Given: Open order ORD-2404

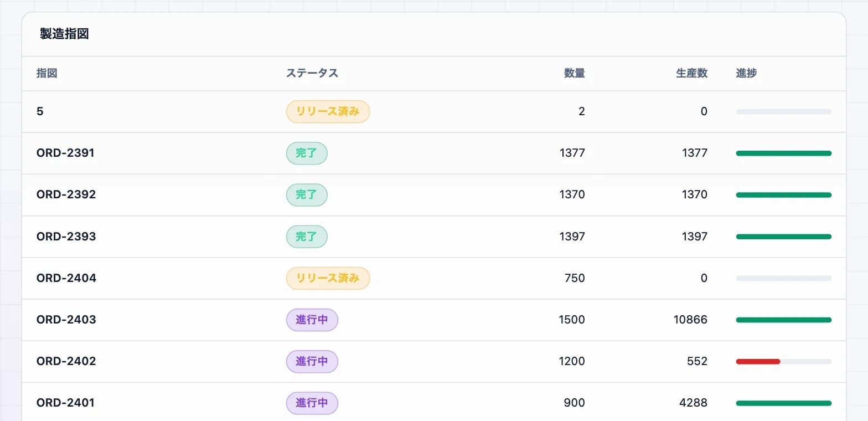Looking at the screenshot, I should [434, 278].
